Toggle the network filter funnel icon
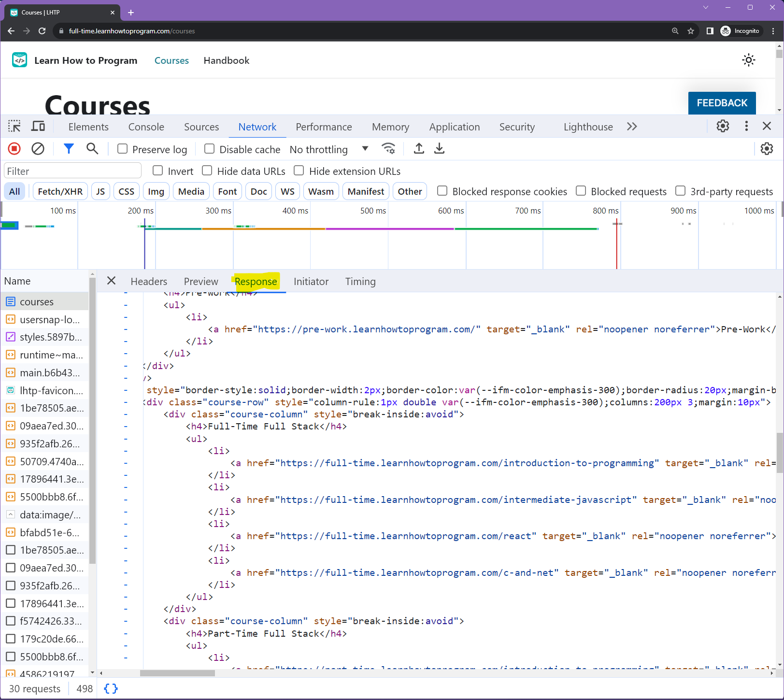 (x=69, y=149)
